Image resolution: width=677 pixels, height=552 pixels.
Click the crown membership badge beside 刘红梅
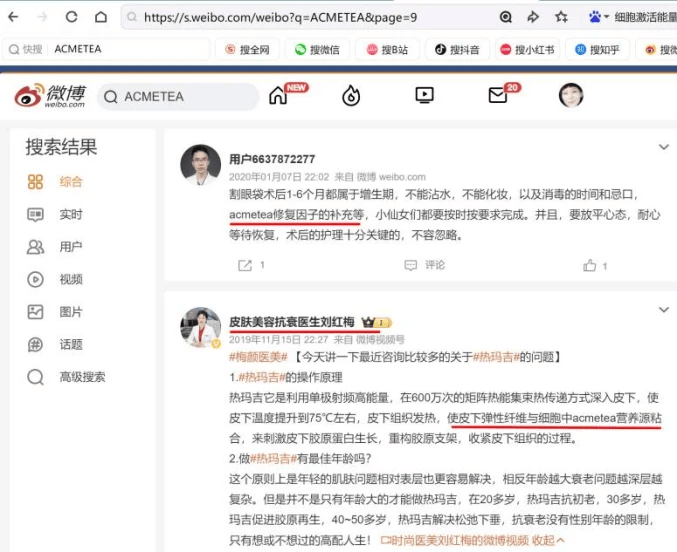tap(376, 322)
